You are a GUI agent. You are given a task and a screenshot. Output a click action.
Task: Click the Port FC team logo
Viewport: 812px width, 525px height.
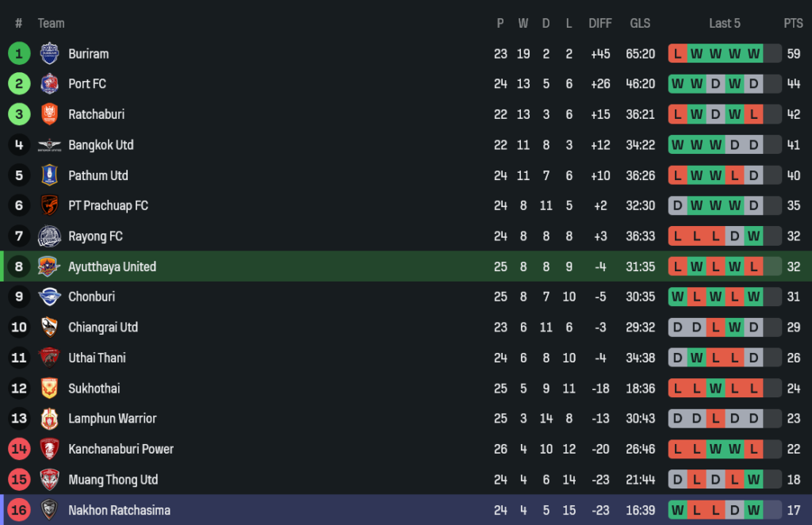pos(49,83)
